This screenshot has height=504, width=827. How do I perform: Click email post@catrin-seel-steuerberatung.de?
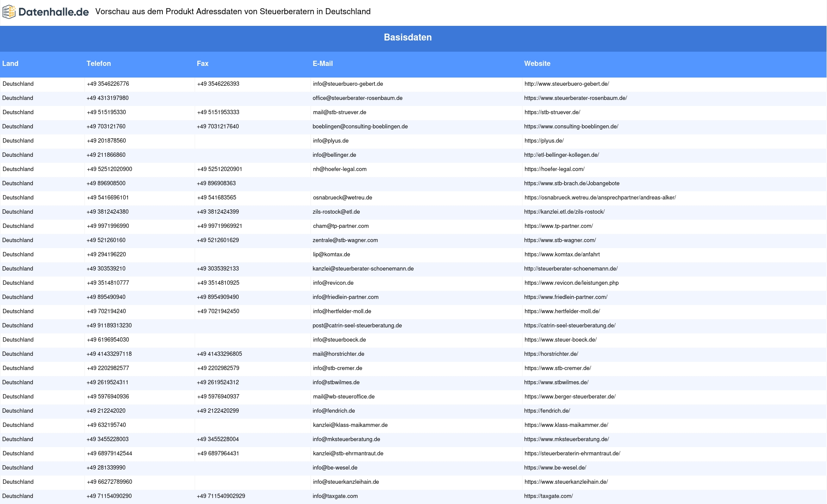click(357, 326)
